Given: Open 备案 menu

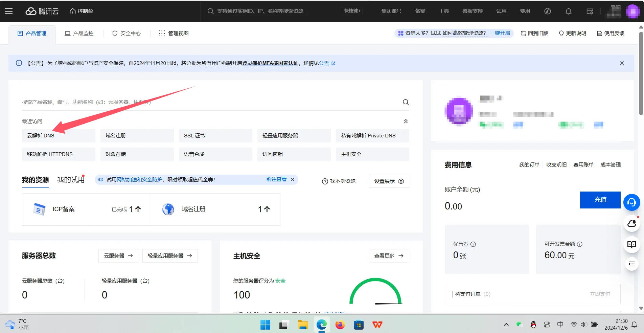Looking at the screenshot, I should (x=420, y=11).
